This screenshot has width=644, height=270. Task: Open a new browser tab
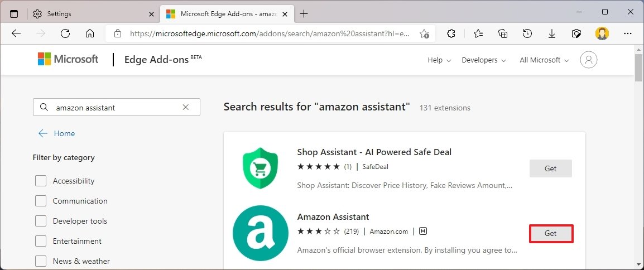point(304,13)
